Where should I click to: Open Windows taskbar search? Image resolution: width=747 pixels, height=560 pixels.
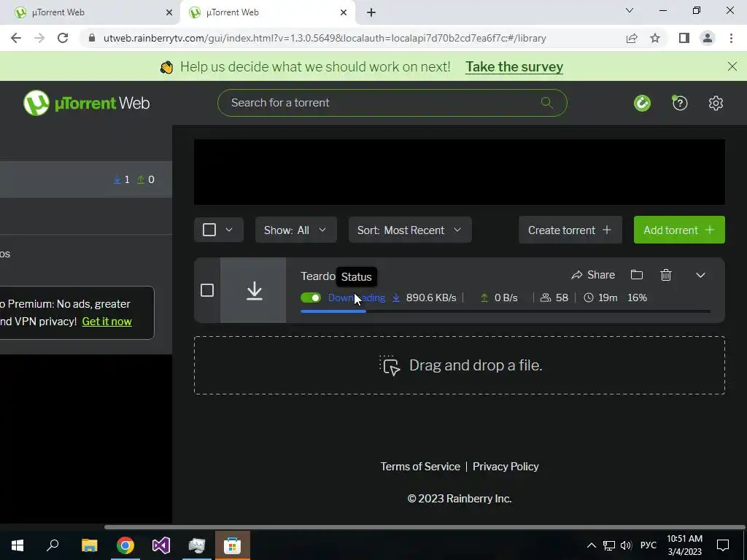tap(53, 545)
